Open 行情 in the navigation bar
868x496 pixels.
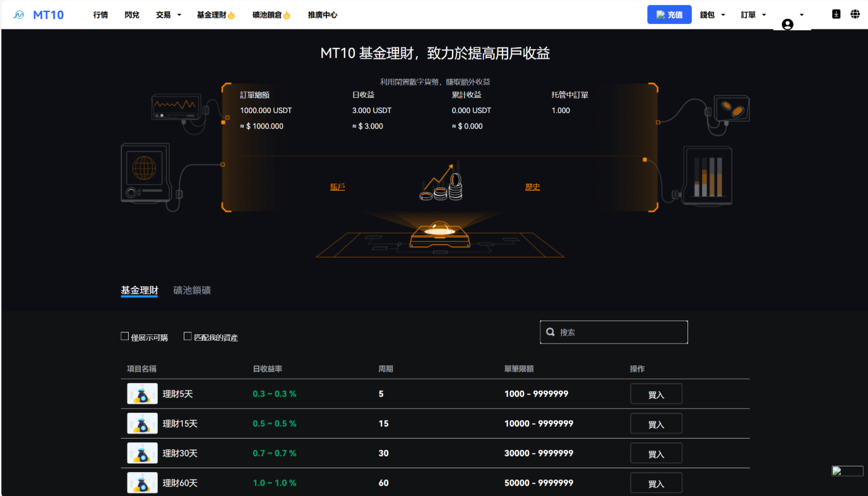coord(100,15)
